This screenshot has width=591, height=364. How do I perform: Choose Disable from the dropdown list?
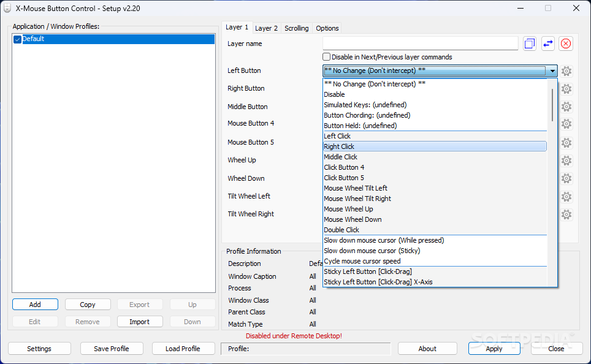435,94
